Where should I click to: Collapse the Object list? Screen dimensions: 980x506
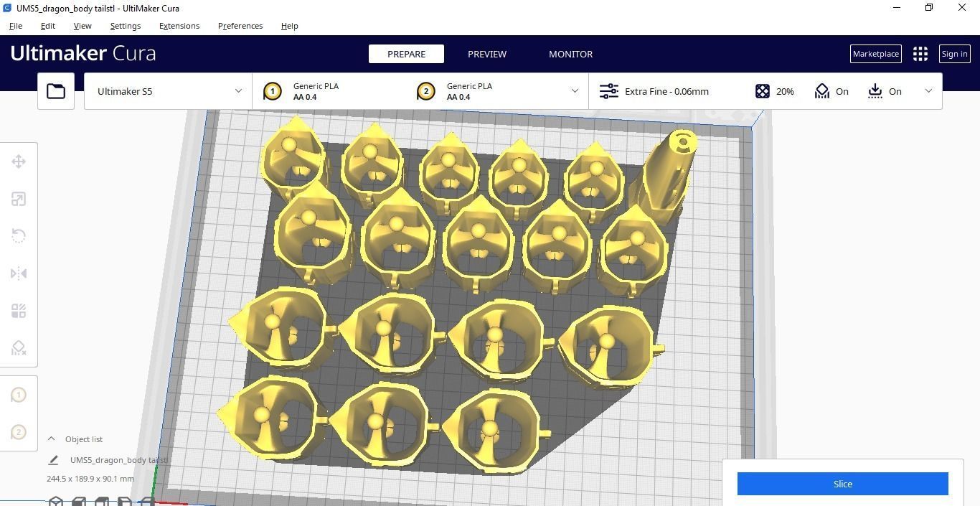(x=51, y=439)
